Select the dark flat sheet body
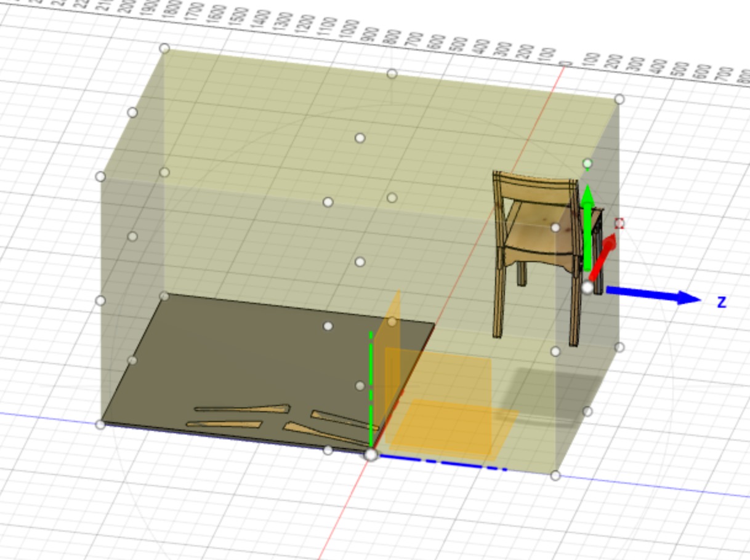This screenshot has height=560, width=750. tap(246, 357)
